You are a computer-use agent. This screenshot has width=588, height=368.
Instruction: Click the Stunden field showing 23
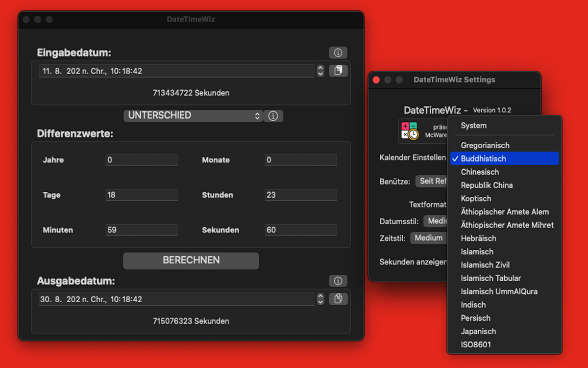(x=301, y=195)
